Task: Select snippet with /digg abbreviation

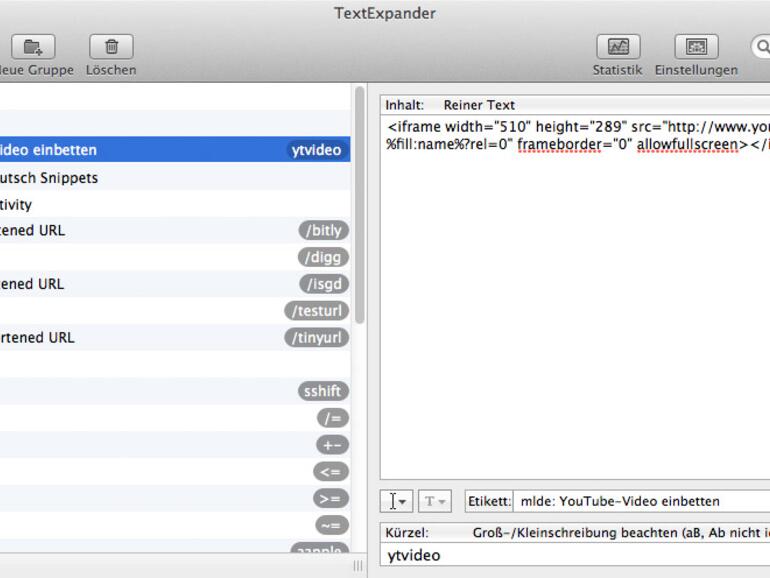Action: click(x=175, y=257)
